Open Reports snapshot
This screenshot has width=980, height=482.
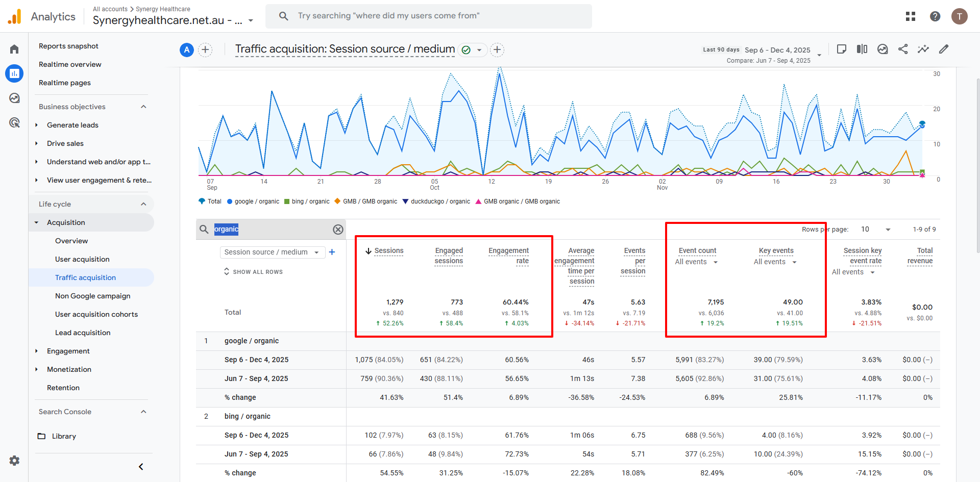pos(68,46)
